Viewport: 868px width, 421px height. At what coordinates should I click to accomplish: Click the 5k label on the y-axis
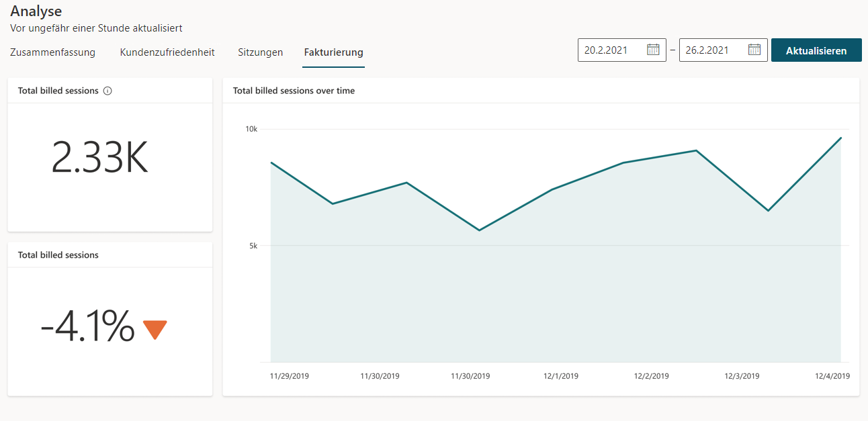click(x=253, y=246)
